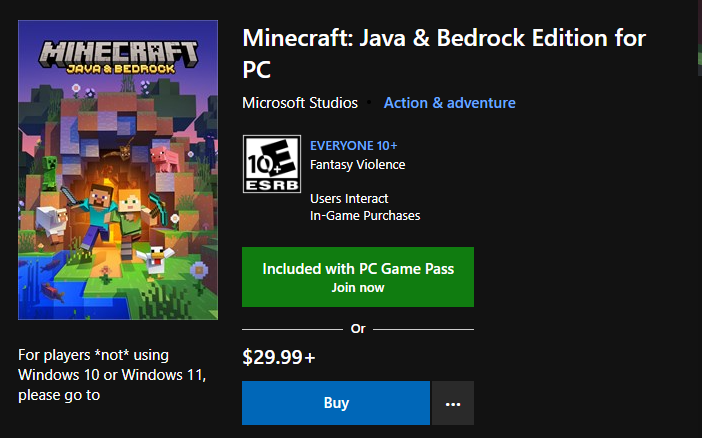Image resolution: width=702 pixels, height=438 pixels.
Task: Click the Windows 10 or 11 description text
Action: (x=112, y=375)
